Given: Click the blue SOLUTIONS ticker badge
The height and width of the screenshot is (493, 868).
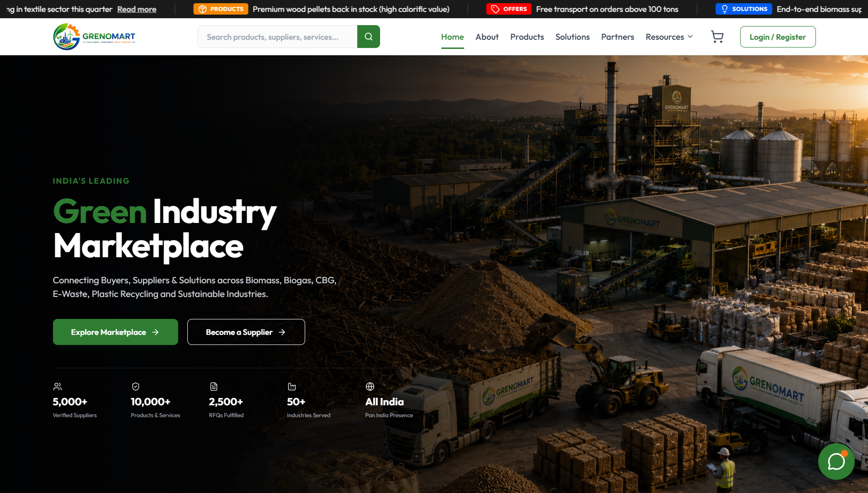Looking at the screenshot, I should pyautogui.click(x=743, y=9).
